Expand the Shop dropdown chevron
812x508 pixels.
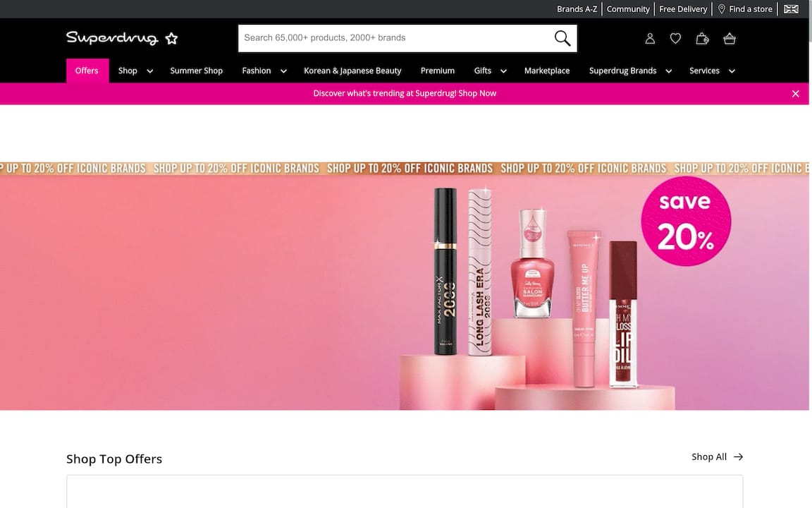149,71
